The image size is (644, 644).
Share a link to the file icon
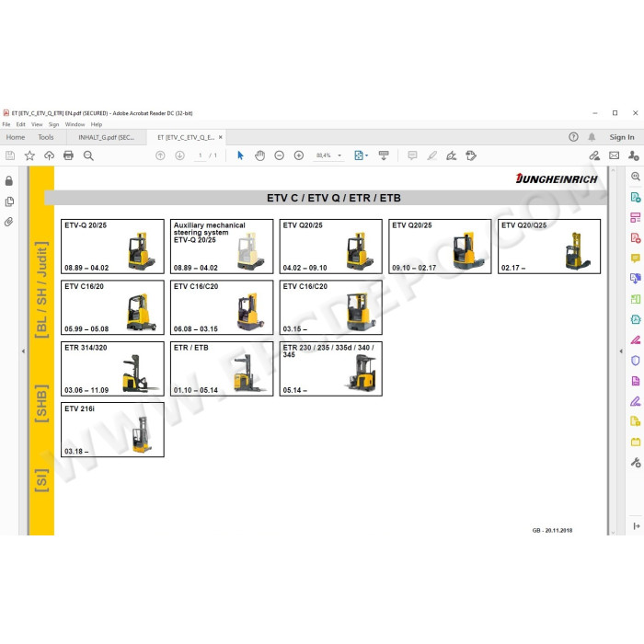(594, 155)
